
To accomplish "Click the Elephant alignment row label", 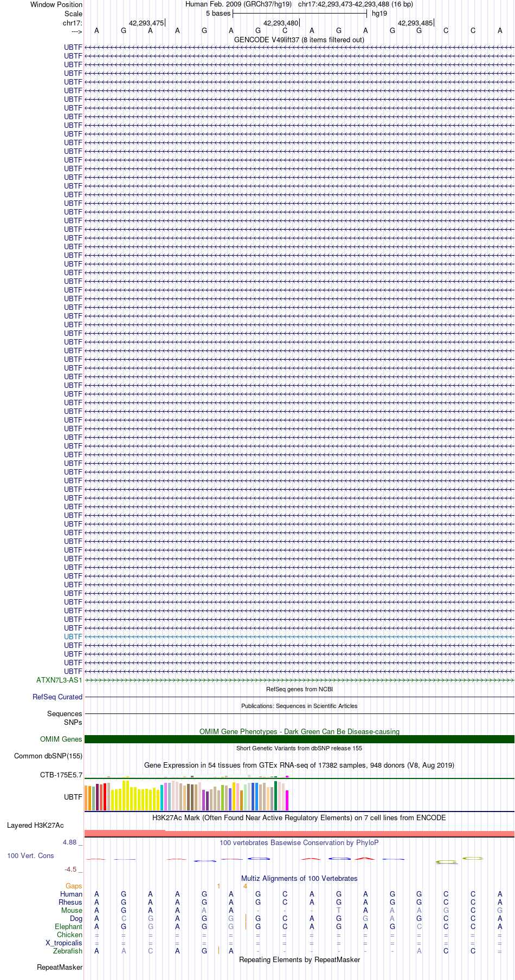I will 69,926.
